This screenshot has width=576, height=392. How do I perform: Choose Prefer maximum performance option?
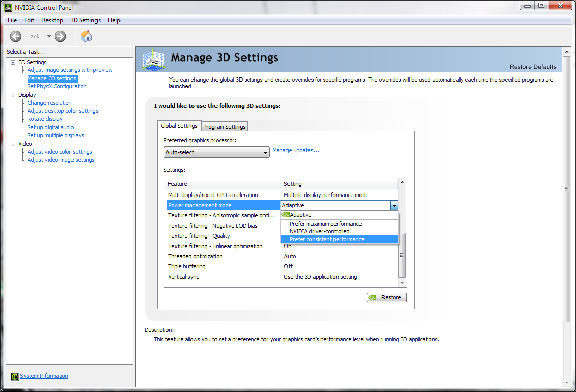coord(340,224)
